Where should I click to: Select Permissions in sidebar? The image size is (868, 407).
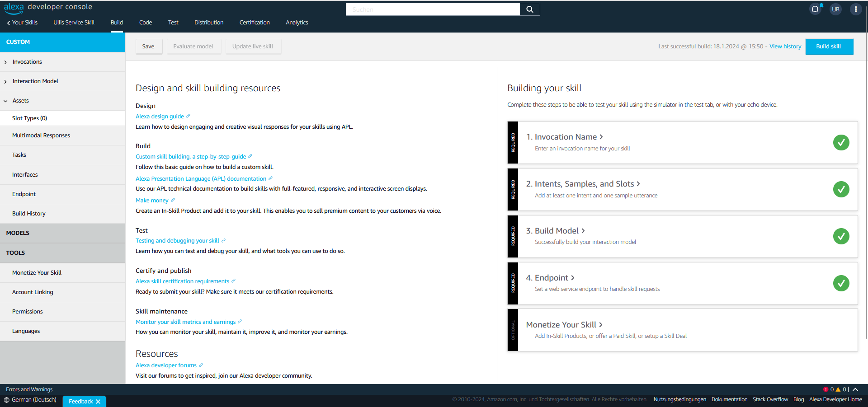pyautogui.click(x=62, y=312)
